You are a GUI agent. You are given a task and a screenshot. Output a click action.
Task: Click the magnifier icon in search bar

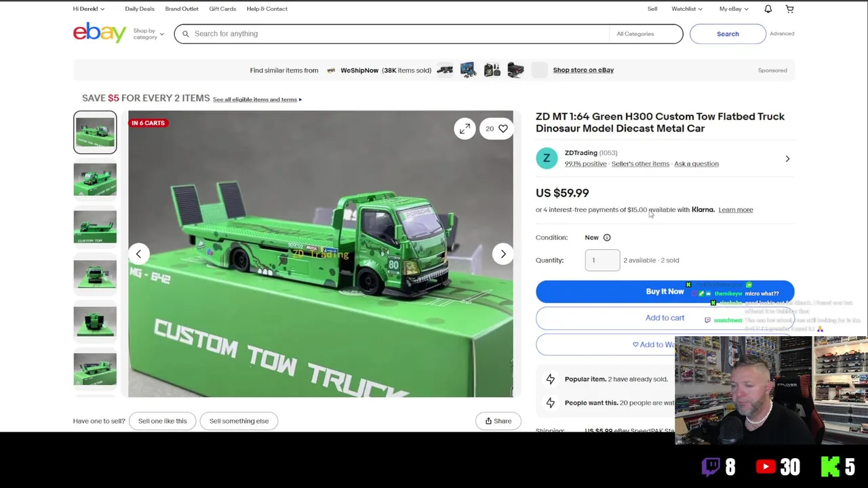click(185, 34)
